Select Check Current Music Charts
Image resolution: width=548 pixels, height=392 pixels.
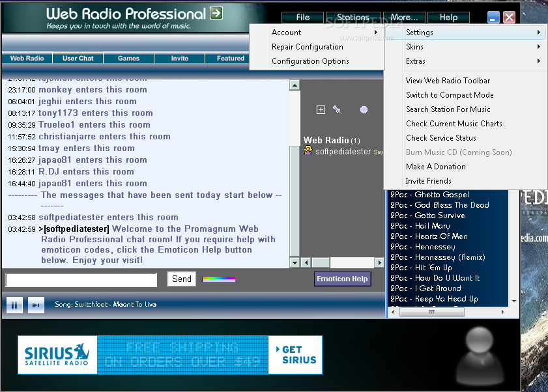[x=466, y=124]
